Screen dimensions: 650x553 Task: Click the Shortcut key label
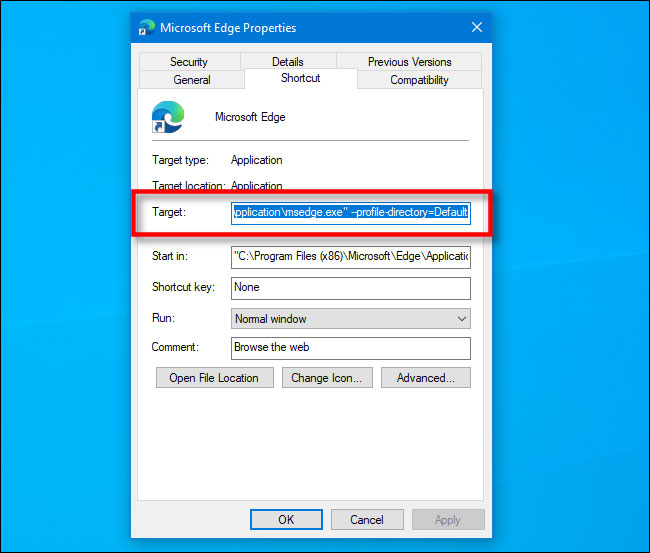(183, 287)
